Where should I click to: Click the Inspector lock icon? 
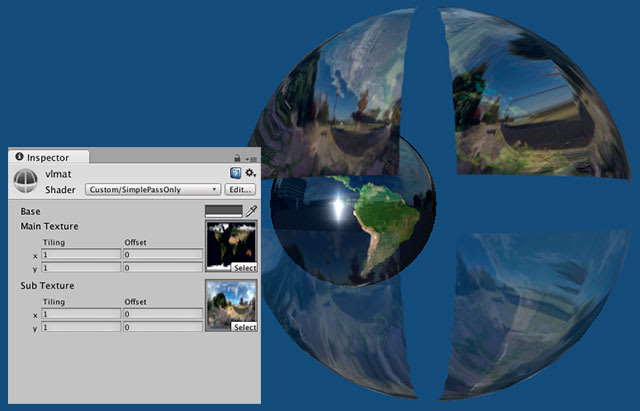point(237,158)
